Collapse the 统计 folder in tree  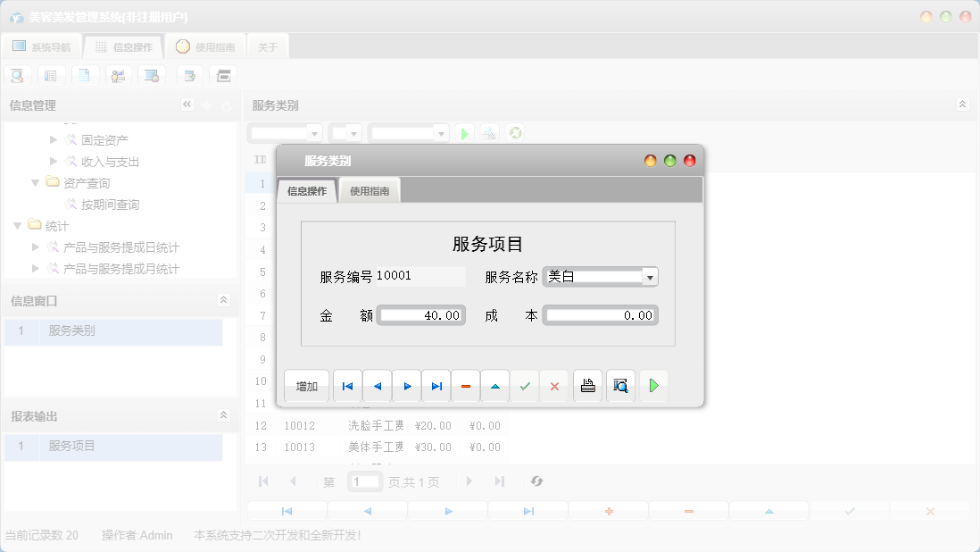pyautogui.click(x=18, y=226)
